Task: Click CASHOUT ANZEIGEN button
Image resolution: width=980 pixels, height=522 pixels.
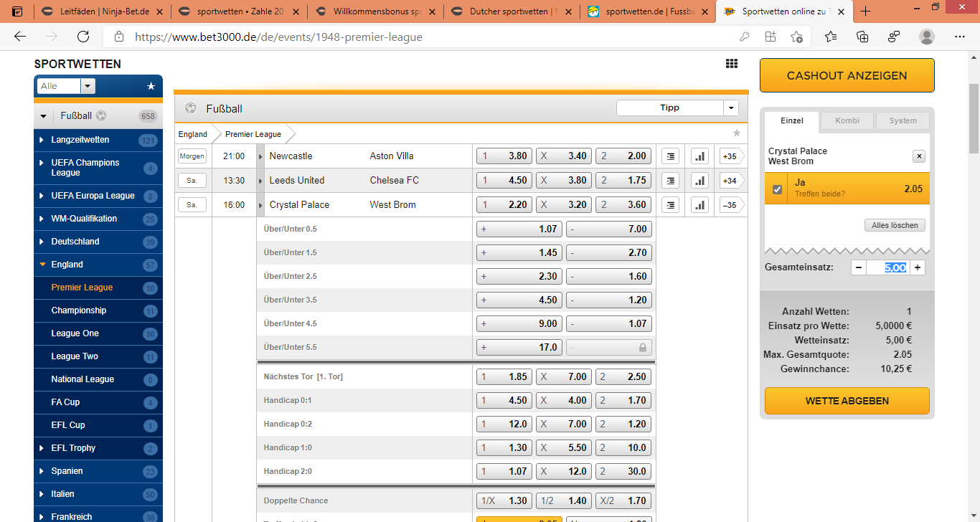Action: [847, 75]
